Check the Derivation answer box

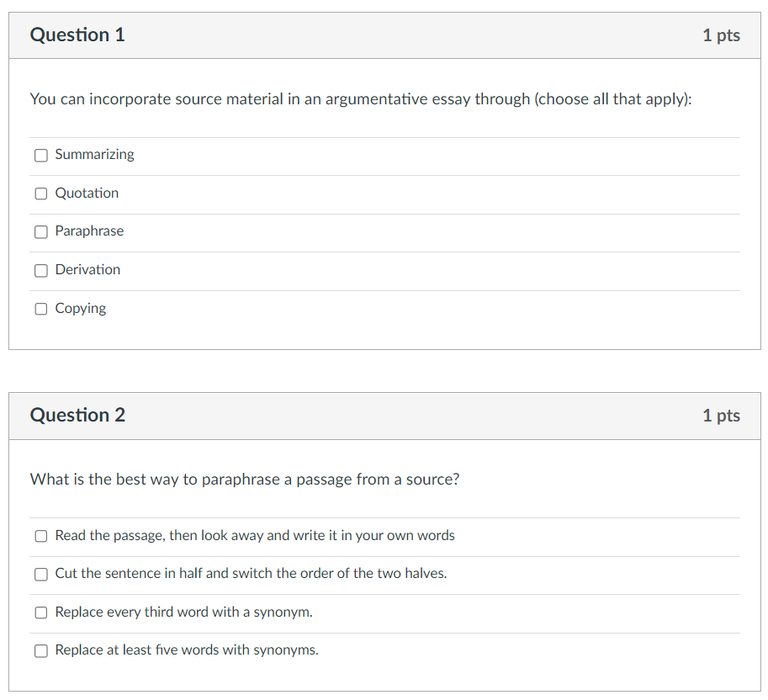tap(41, 270)
